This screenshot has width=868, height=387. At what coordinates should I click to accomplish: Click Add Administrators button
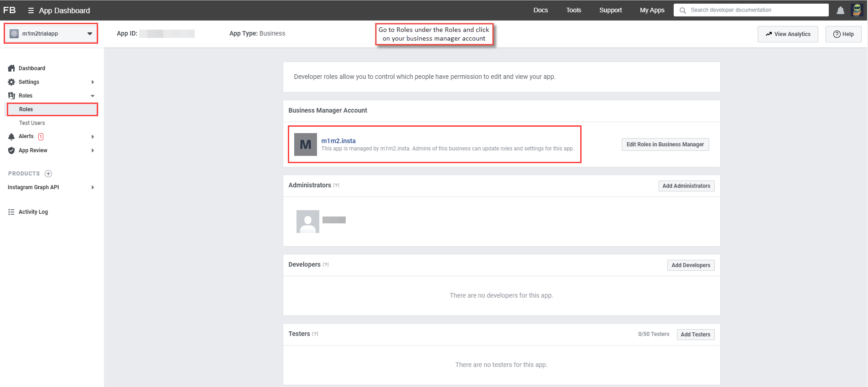(x=686, y=186)
